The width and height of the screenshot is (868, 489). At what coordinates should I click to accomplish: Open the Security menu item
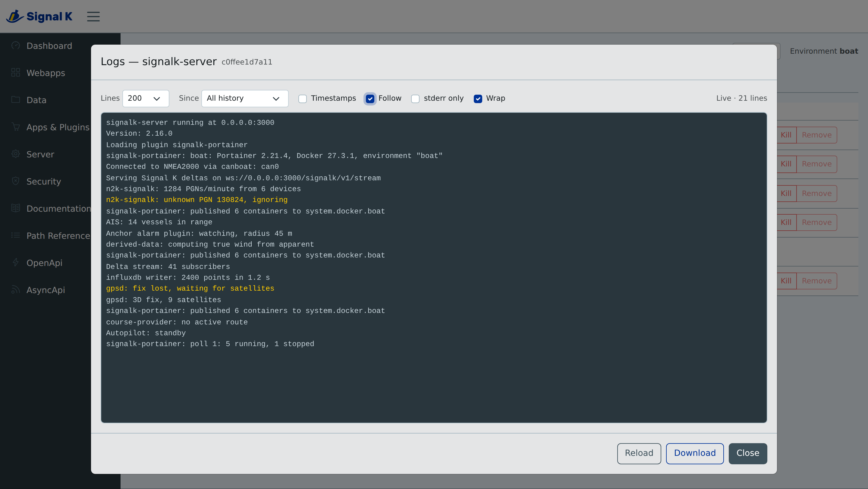(x=44, y=181)
